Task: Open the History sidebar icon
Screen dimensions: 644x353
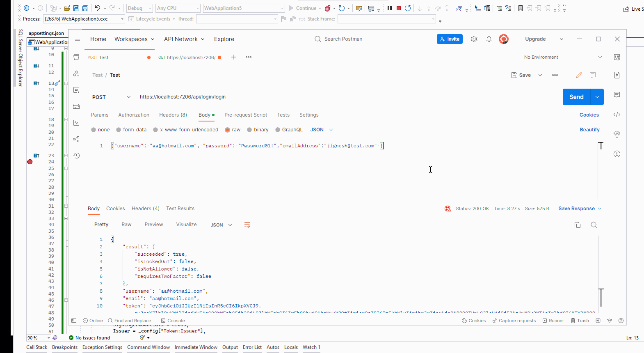Action: coord(76,156)
